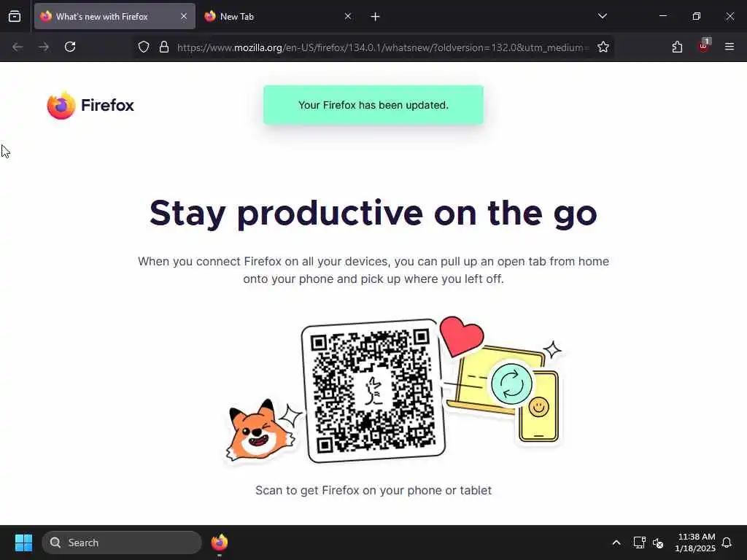The height and width of the screenshot is (560, 747).
Task: Click the taskbar Search box
Action: (122, 542)
